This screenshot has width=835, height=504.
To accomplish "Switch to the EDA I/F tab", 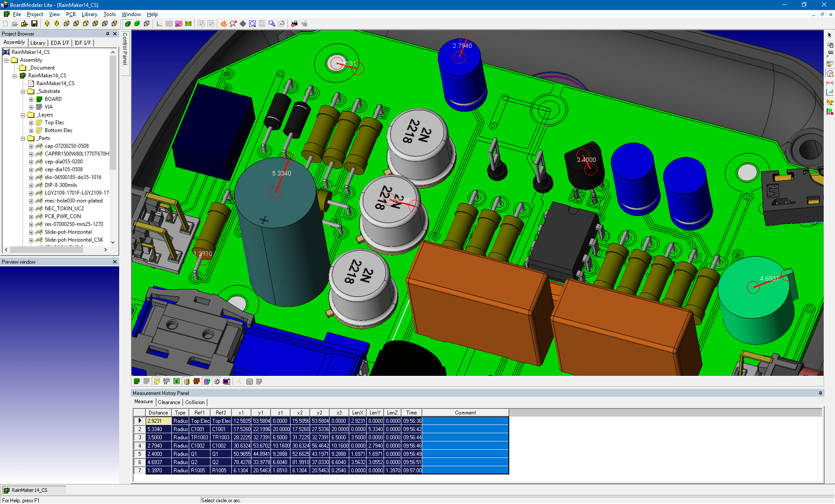I will (60, 43).
